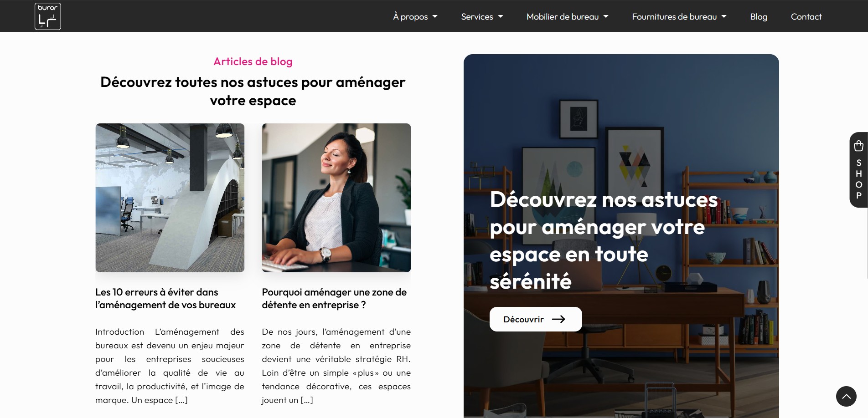Open the Contact menu item
Screen dimensions: 868x418
(806, 17)
